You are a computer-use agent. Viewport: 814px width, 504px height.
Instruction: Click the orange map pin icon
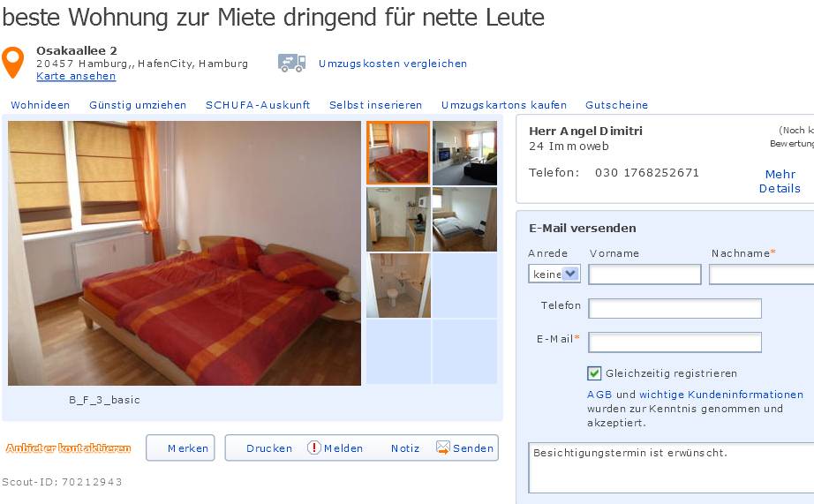[13, 63]
